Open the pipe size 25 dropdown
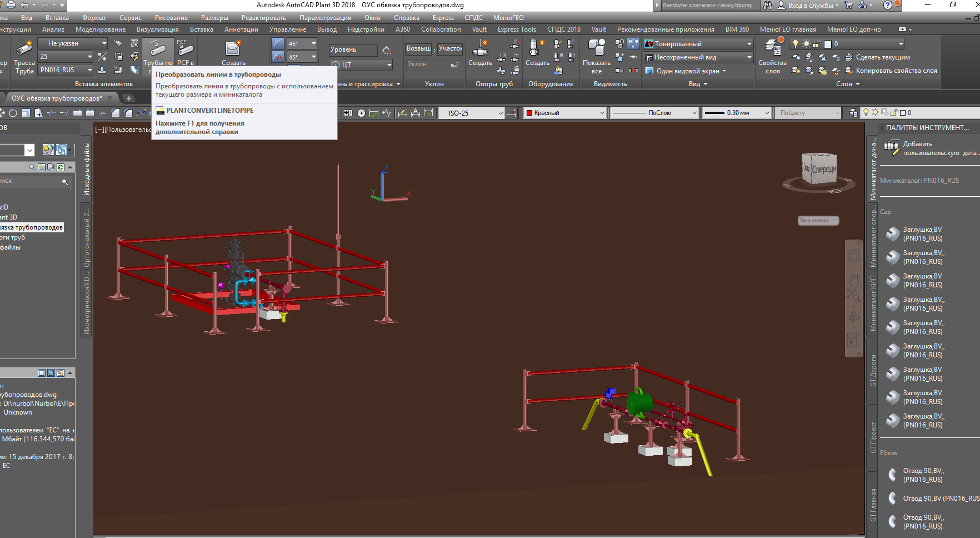This screenshot has width=980, height=538. pos(66,57)
